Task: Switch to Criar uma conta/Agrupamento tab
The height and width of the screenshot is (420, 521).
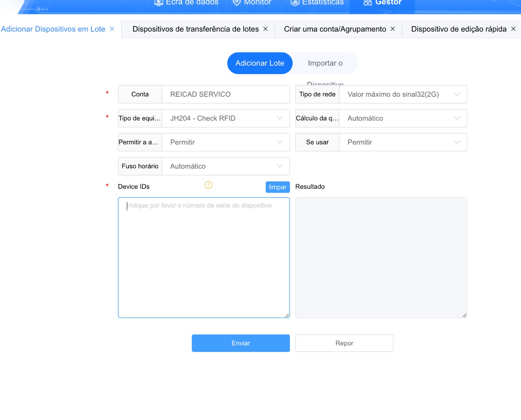Action: (335, 29)
